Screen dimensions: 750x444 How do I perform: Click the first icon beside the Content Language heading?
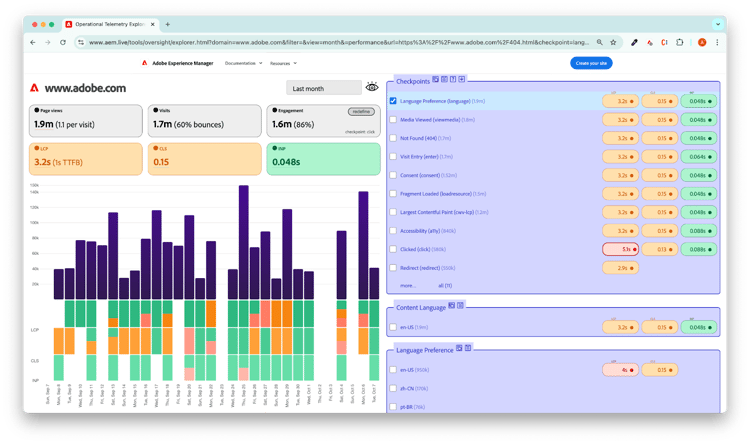[x=451, y=305]
